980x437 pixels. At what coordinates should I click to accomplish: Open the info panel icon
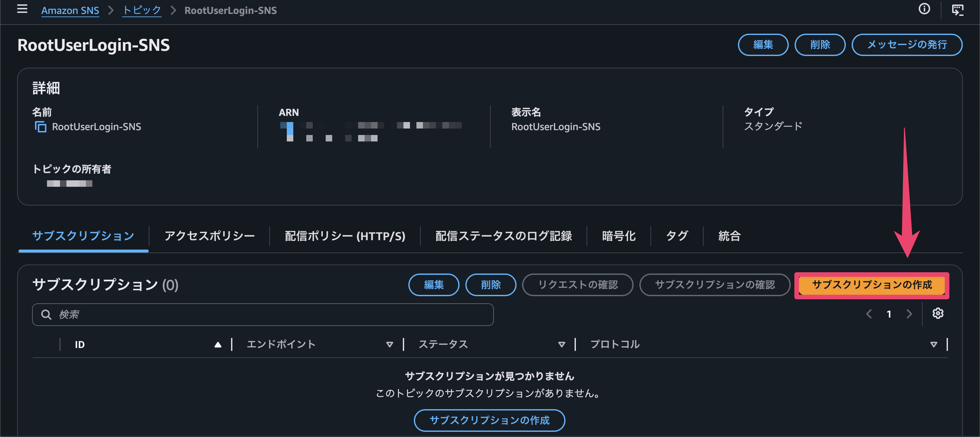tap(924, 9)
